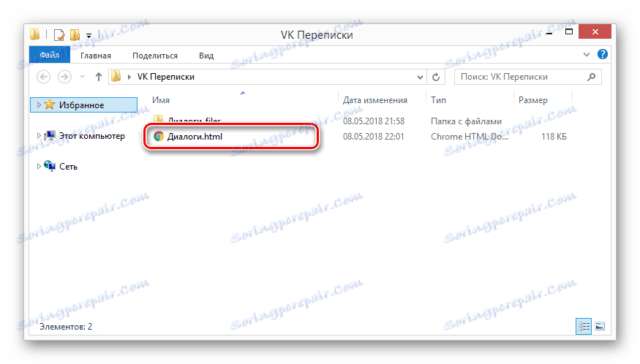Close the VK Переписки window
The image size is (640, 364).
[x=595, y=32]
